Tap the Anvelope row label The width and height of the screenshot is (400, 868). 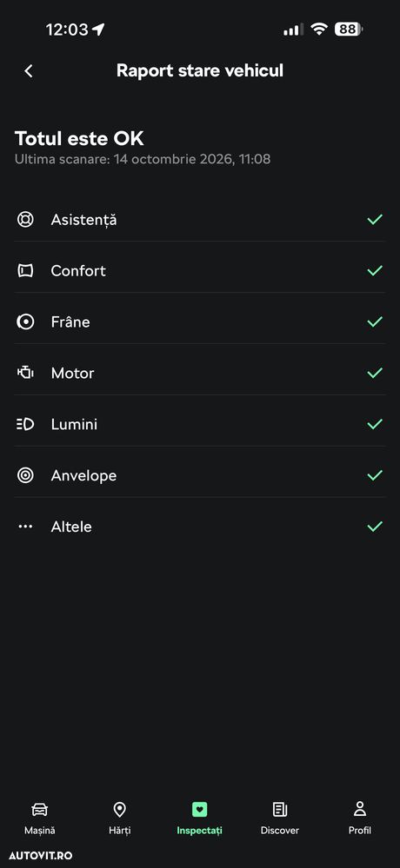click(83, 475)
